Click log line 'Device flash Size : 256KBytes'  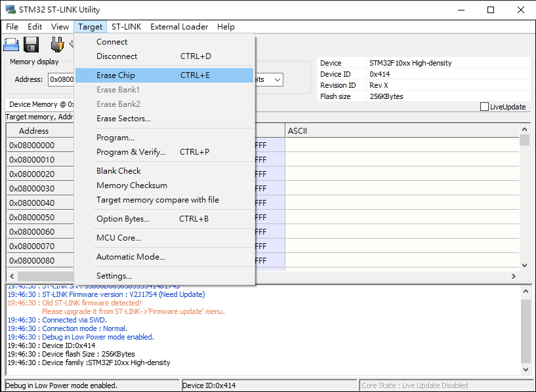pos(71,355)
